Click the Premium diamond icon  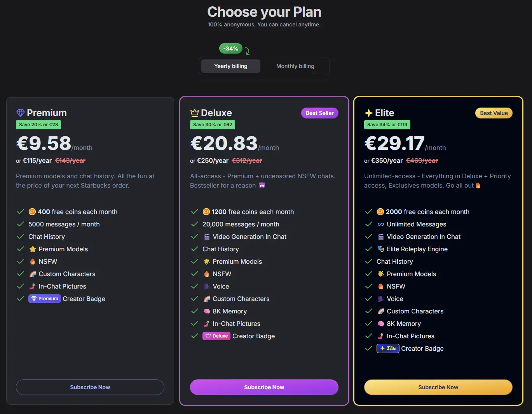pos(21,113)
